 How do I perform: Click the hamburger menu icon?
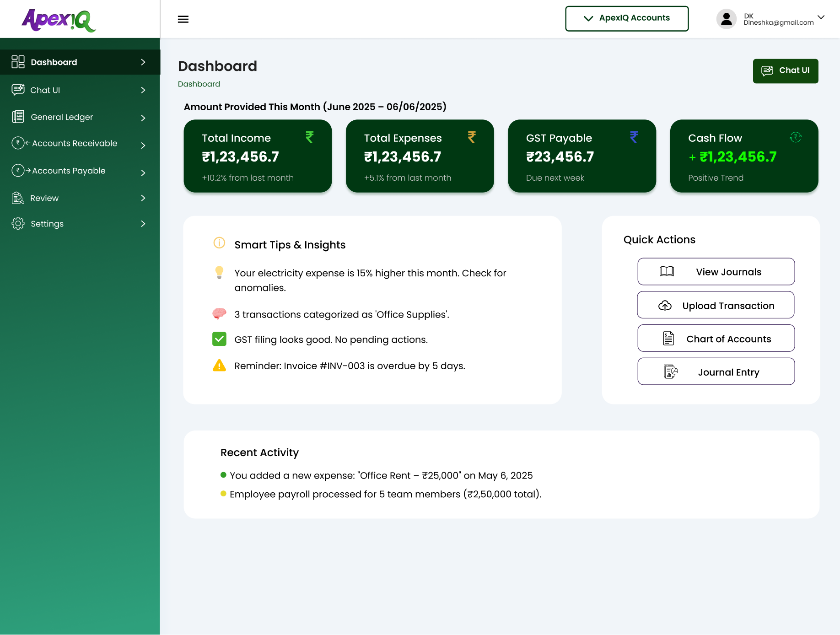[183, 19]
